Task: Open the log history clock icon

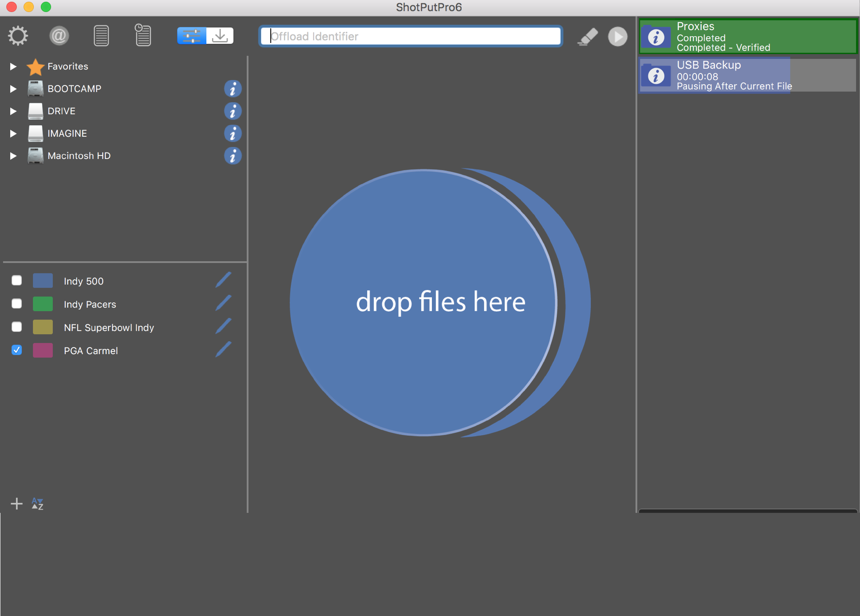Action: [x=143, y=35]
